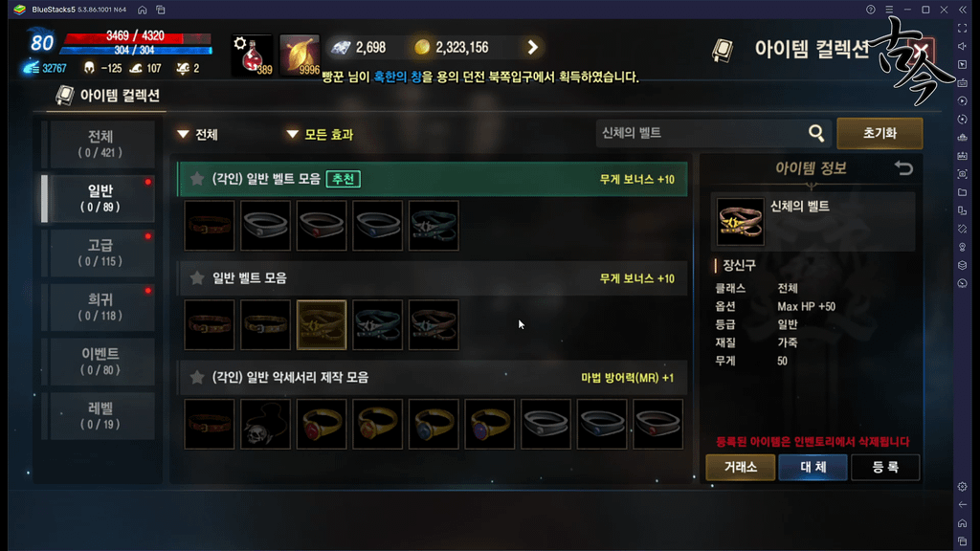This screenshot has height=551, width=980.
Task: Open the 전체 filter dropdown
Action: click(x=197, y=134)
